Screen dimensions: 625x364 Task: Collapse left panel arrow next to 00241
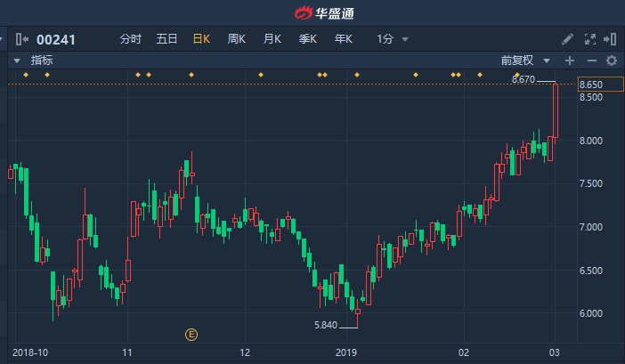(x=22, y=39)
